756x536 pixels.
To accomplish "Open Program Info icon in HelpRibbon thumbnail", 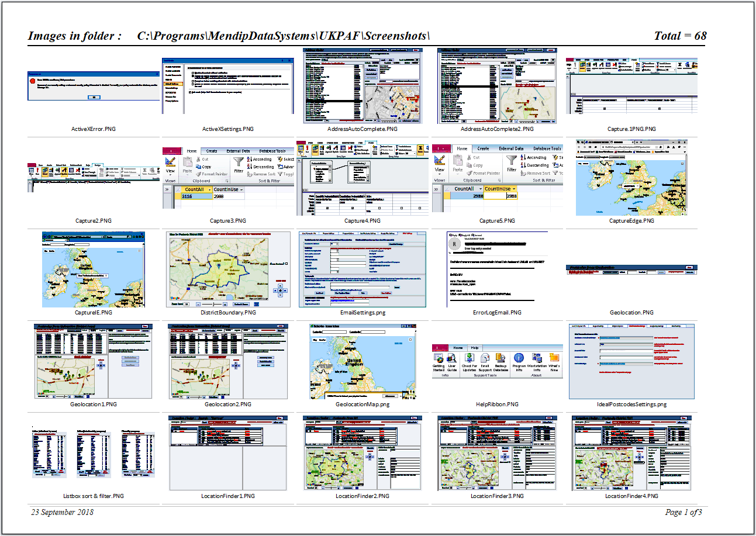I will pos(519,357).
